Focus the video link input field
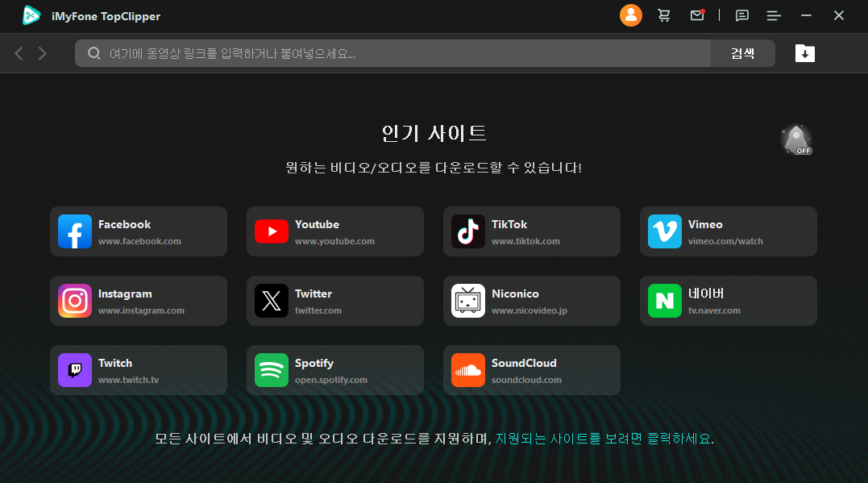The width and height of the screenshot is (868, 483). [393, 53]
